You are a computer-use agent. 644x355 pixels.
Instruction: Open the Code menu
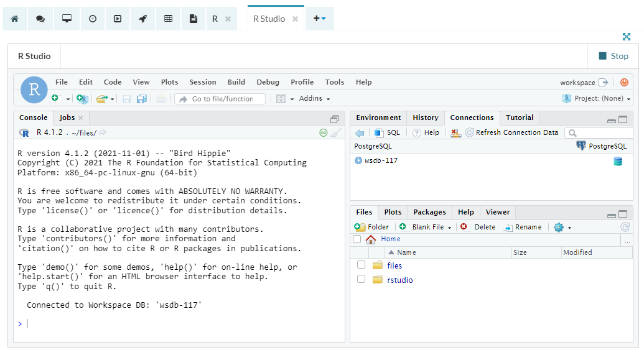point(113,82)
